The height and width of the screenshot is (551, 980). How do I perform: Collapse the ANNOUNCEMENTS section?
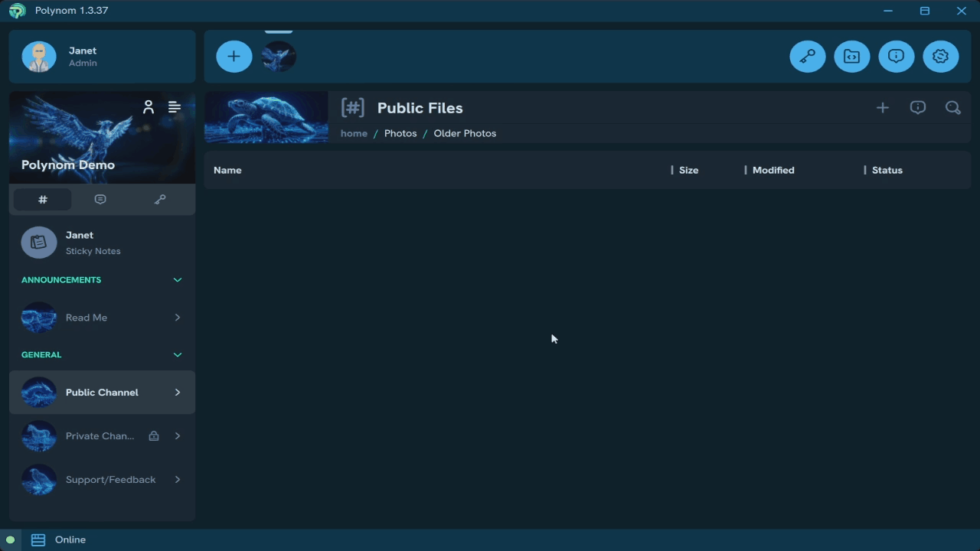[177, 279]
